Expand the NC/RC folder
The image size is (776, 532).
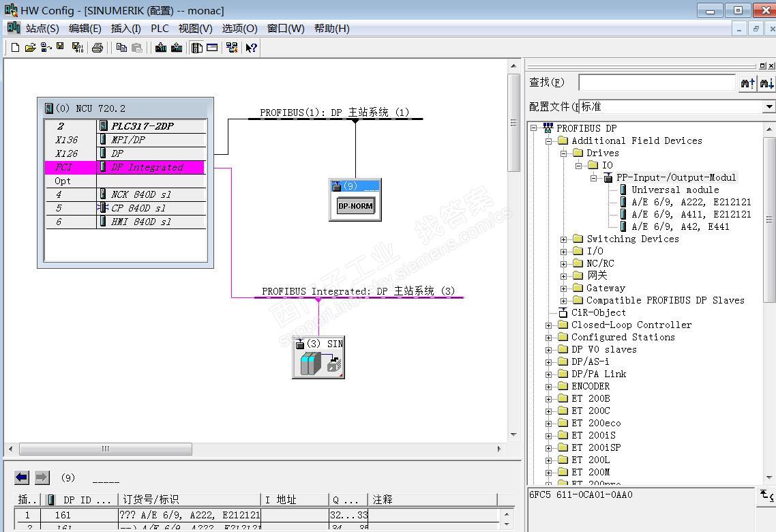click(563, 264)
